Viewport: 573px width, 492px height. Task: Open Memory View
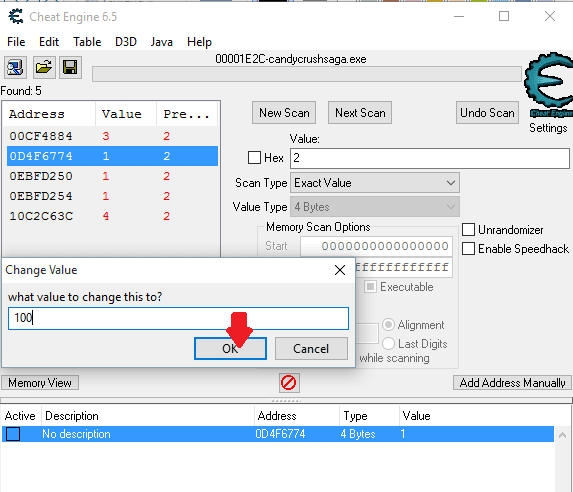[40, 383]
